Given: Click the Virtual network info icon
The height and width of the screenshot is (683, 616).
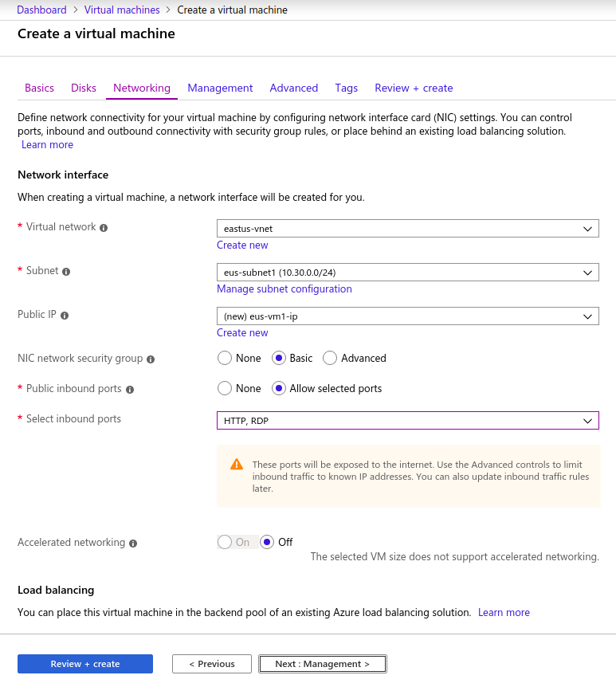Looking at the screenshot, I should coord(104,228).
